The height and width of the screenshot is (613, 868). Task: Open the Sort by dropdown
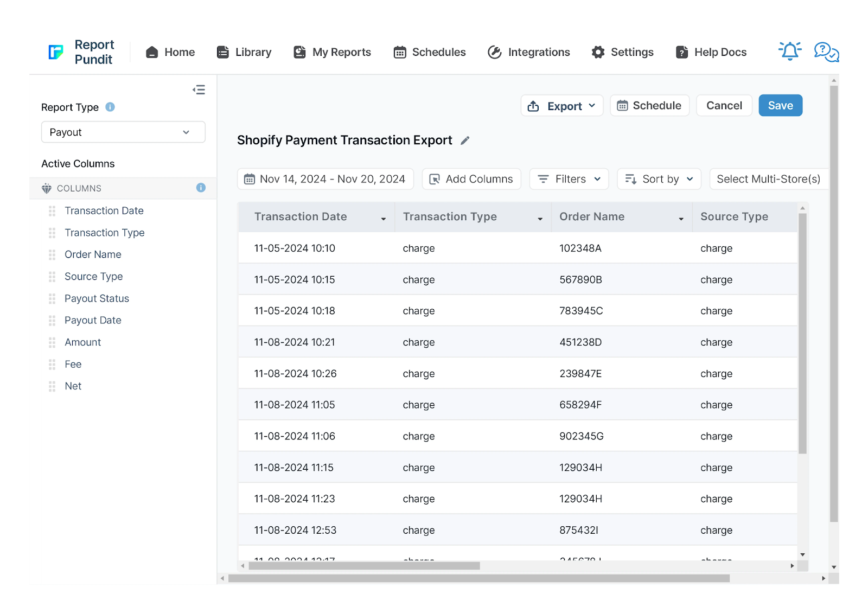pos(659,179)
